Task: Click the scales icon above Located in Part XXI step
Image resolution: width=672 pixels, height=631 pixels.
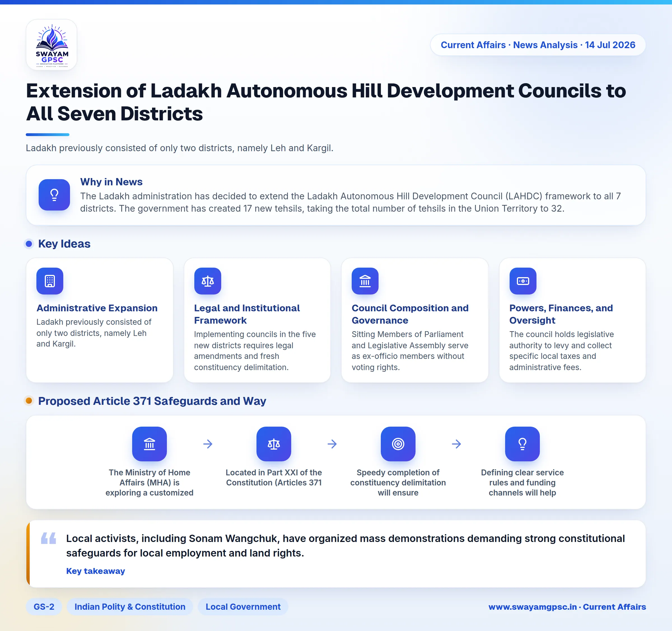Action: [x=274, y=444]
